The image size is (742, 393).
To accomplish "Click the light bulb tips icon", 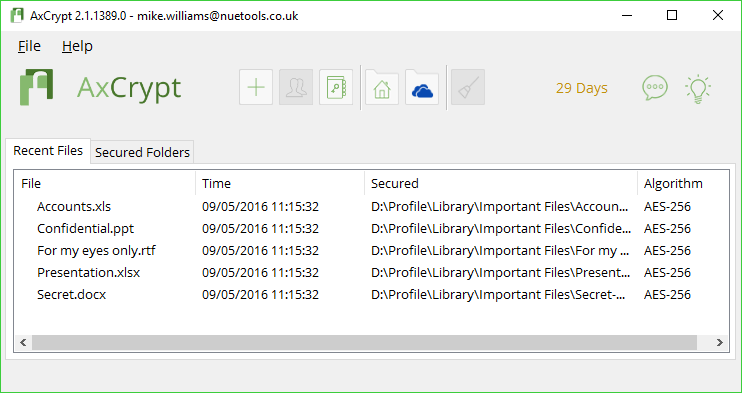I will pyautogui.click(x=698, y=89).
